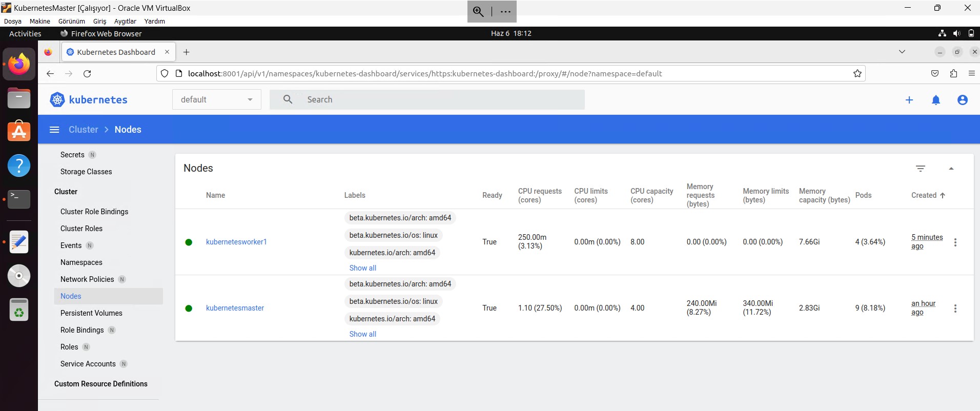Open Service Accounts in the sidebar
The height and width of the screenshot is (411, 980).
pos(88,364)
